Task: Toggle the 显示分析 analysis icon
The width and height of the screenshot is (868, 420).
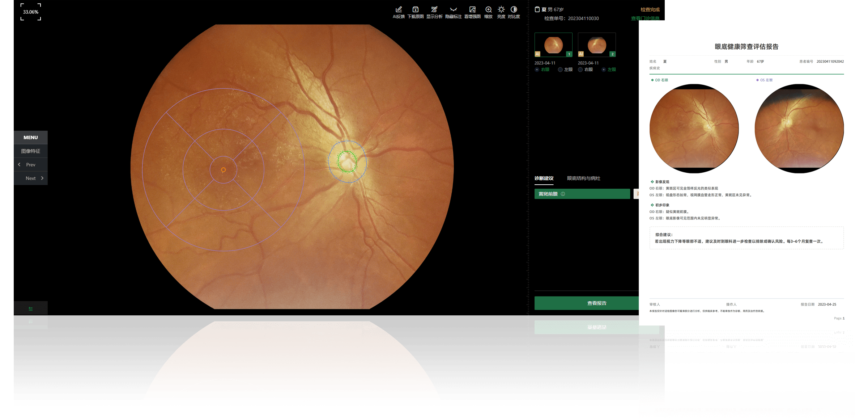Action: (x=434, y=9)
